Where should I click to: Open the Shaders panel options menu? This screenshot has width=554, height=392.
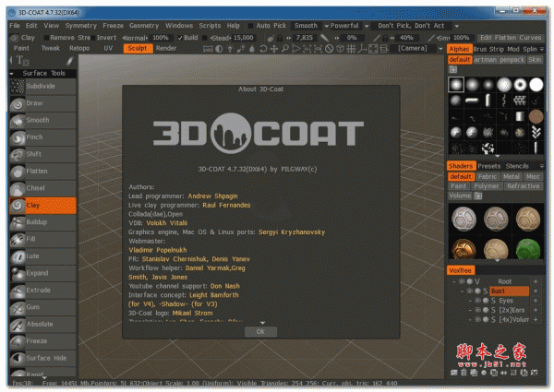click(x=542, y=166)
